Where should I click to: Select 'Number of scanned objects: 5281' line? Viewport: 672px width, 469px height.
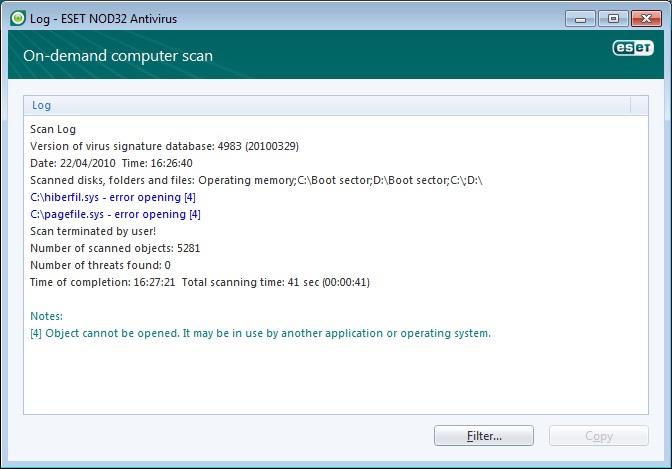click(x=115, y=248)
